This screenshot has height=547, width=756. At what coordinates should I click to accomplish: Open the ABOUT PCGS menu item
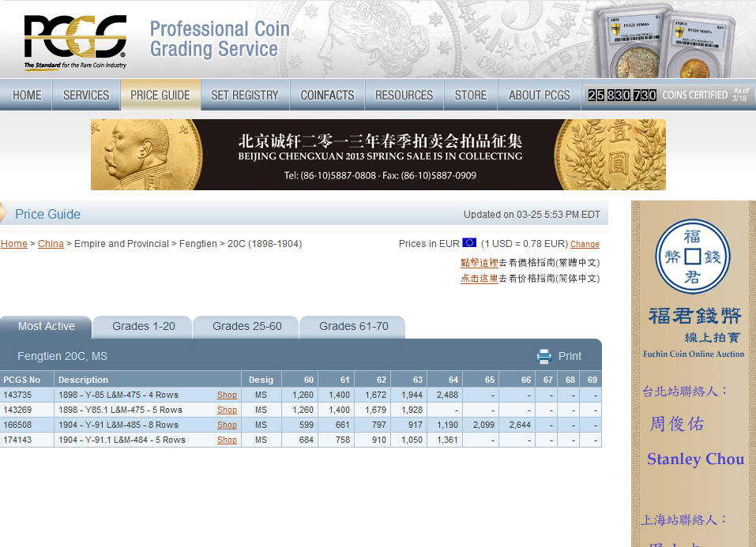[x=539, y=95]
